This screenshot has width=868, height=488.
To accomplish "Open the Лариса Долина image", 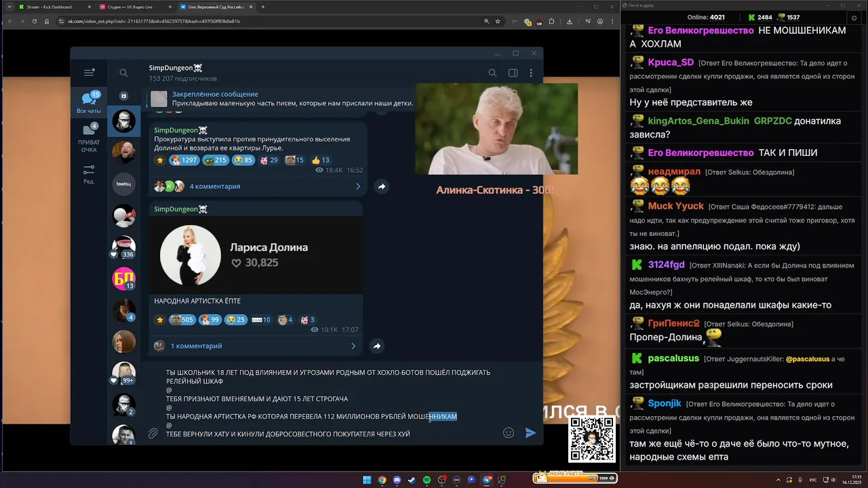I will [256, 256].
